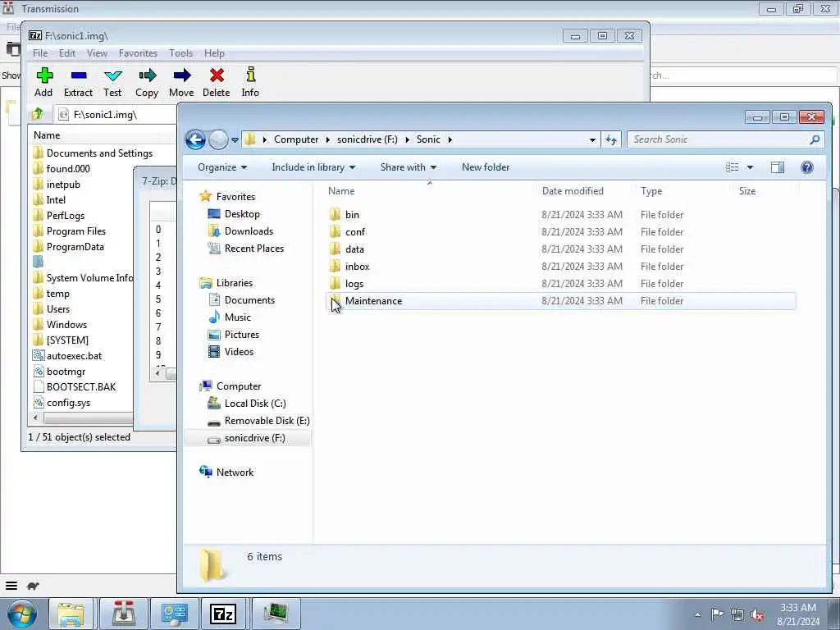Click the Delete icon in 7-Zip toolbar
Screen dimensions: 840x630
tap(217, 75)
